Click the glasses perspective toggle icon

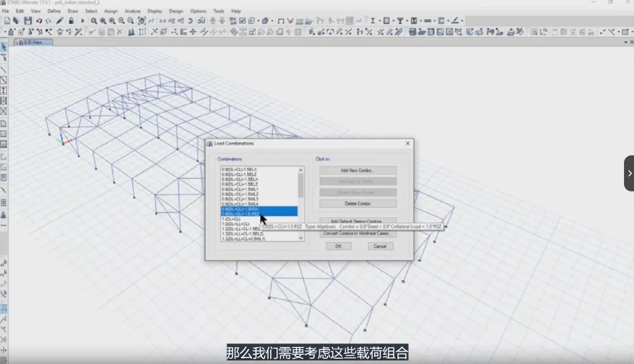tap(201, 21)
